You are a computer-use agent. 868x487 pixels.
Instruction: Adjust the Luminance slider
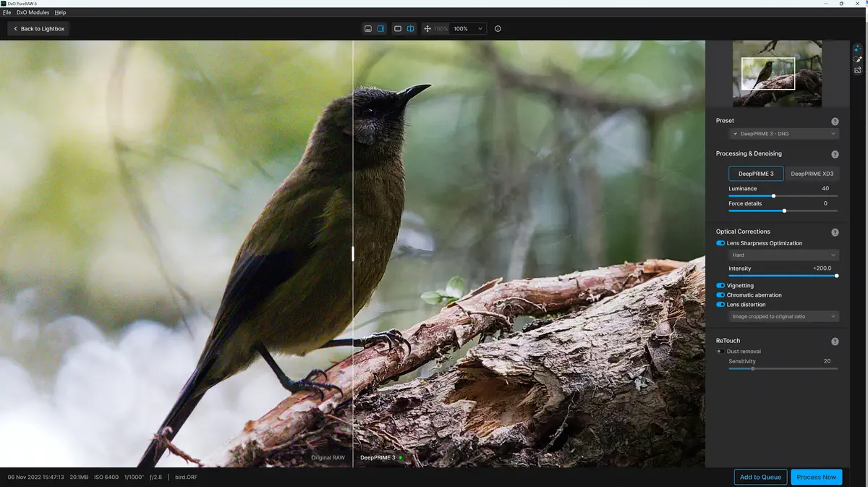pyautogui.click(x=783, y=195)
